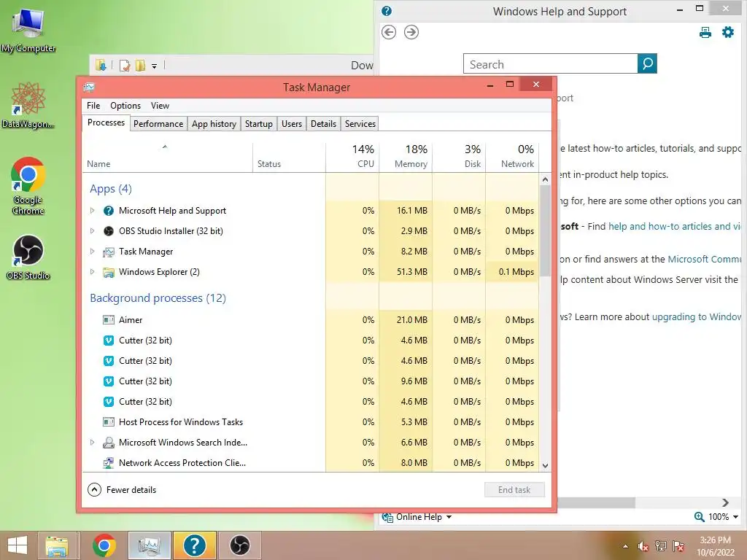Viewport: 747px width, 560px height.
Task: Switch to the Users tab
Action: click(x=292, y=124)
